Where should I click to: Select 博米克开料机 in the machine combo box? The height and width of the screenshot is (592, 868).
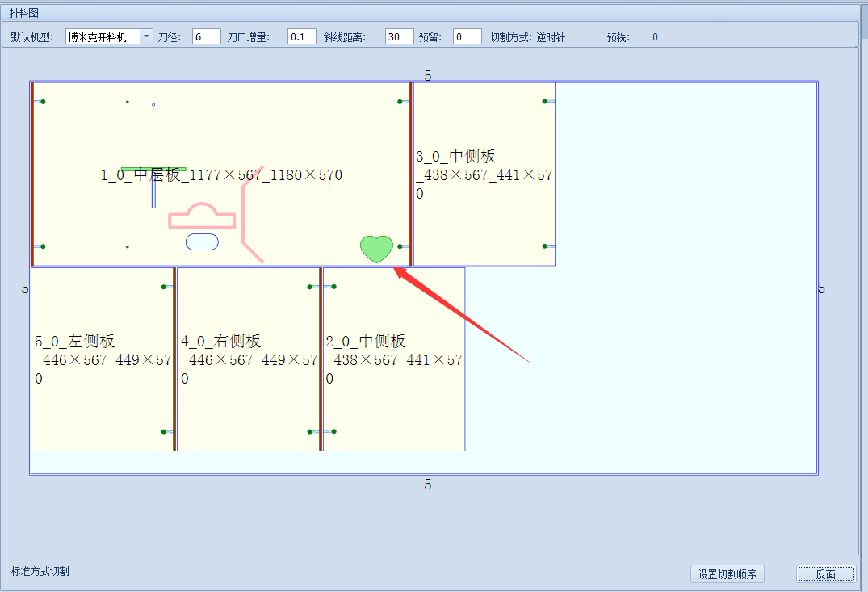105,36
